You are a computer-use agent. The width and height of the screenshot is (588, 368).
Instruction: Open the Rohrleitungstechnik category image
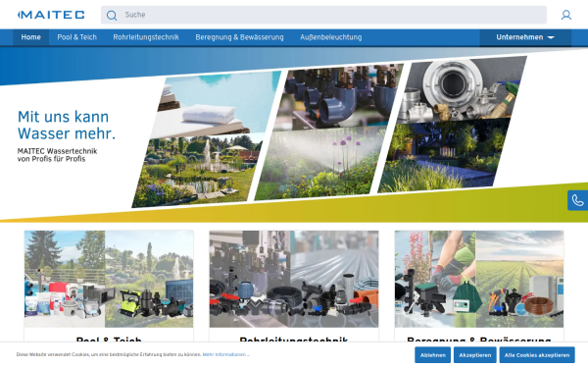click(x=294, y=279)
